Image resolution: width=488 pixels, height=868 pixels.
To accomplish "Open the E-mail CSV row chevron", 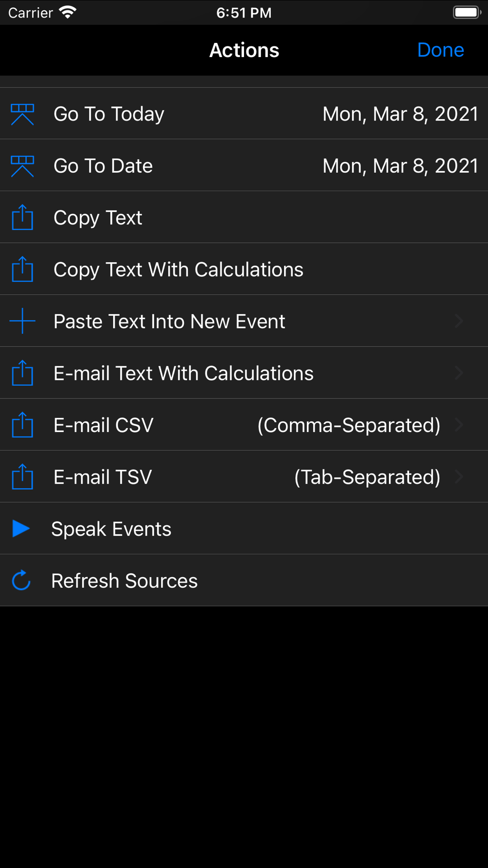I will coord(459,425).
